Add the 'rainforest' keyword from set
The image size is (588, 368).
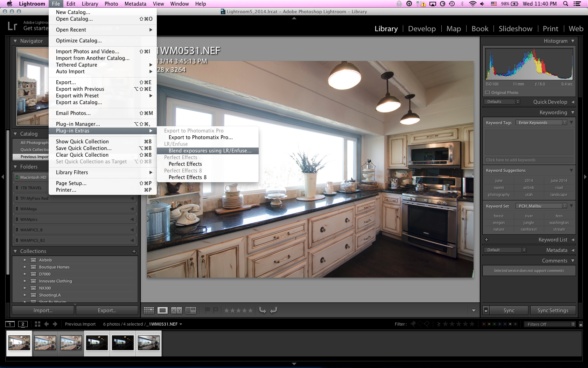coord(528,229)
